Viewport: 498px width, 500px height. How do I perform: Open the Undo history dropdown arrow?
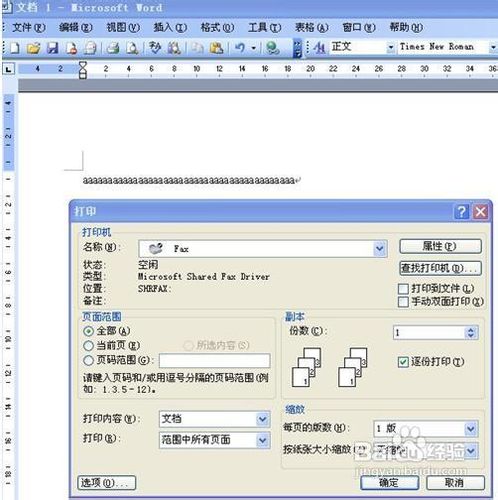click(x=254, y=48)
